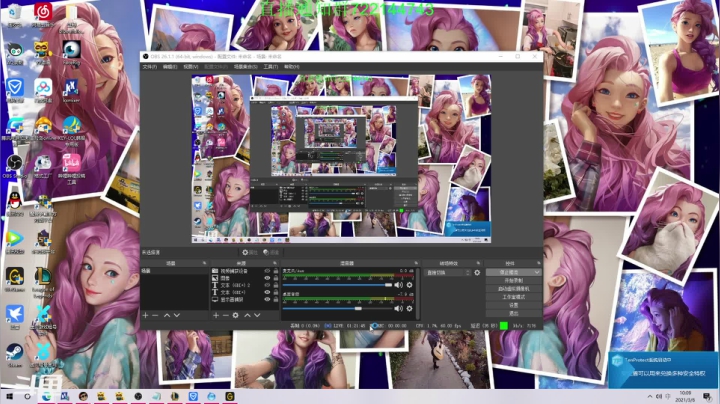
Task: Remove the selected source with the minus icon
Action: tap(225, 315)
